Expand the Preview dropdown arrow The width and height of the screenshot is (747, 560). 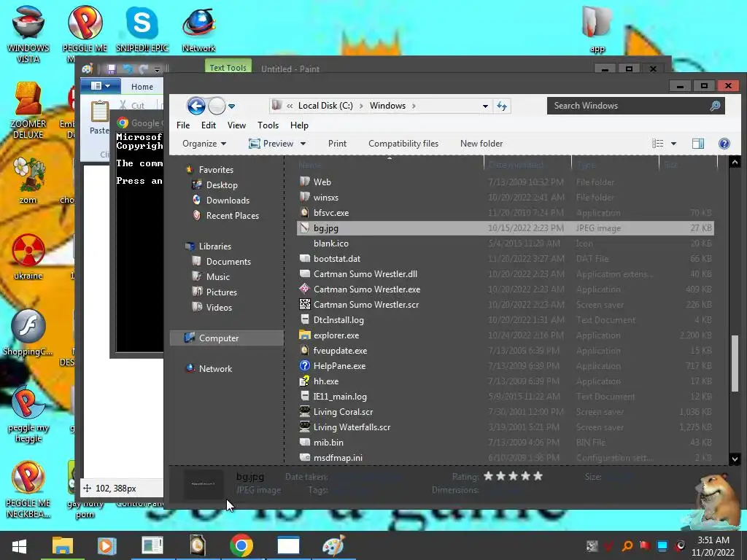click(x=303, y=144)
